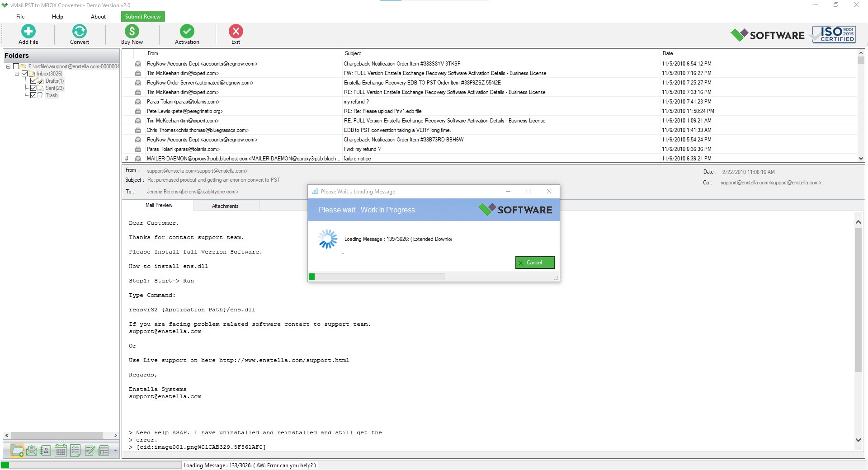Click the mail preview vertical scrollbar thumb
This screenshot has width=868, height=470.
point(858,300)
